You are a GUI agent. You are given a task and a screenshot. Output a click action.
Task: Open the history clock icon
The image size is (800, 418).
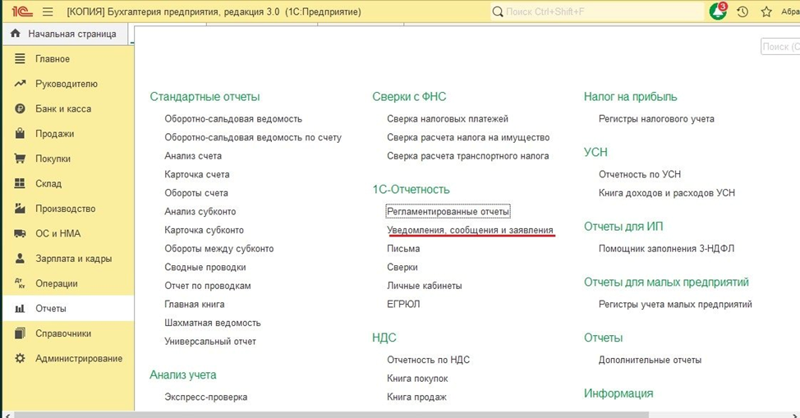742,11
